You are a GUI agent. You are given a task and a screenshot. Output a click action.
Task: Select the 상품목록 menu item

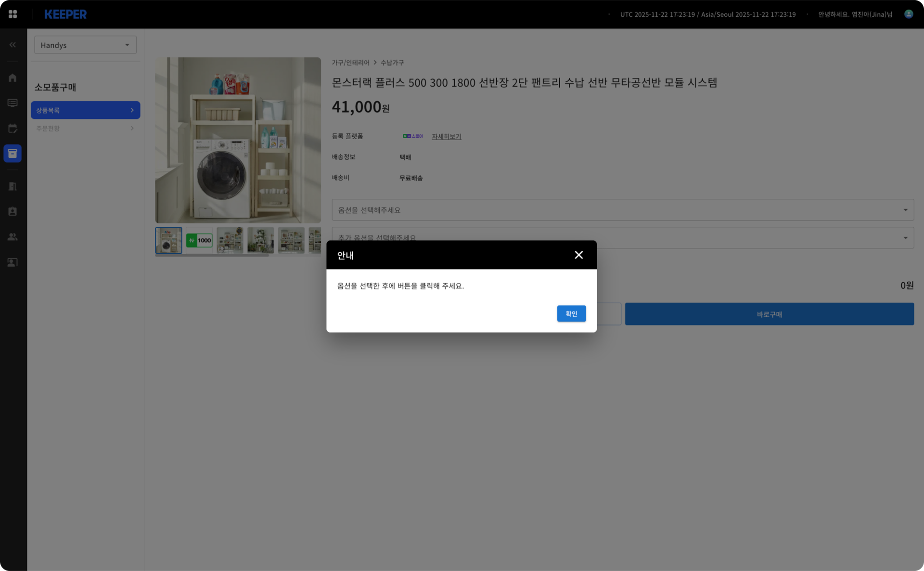(85, 110)
